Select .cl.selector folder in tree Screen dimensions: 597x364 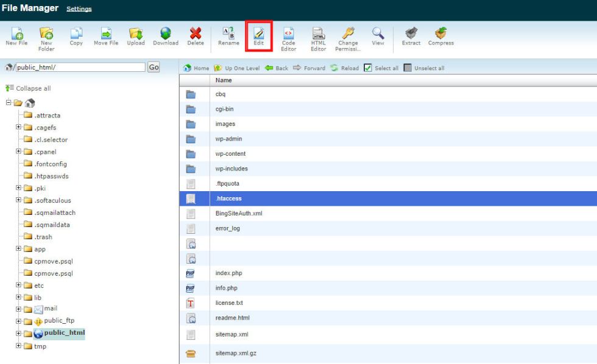[x=46, y=139]
